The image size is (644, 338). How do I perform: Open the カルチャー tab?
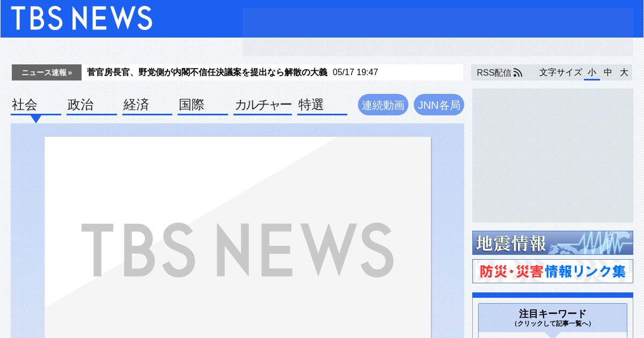pyautogui.click(x=263, y=105)
